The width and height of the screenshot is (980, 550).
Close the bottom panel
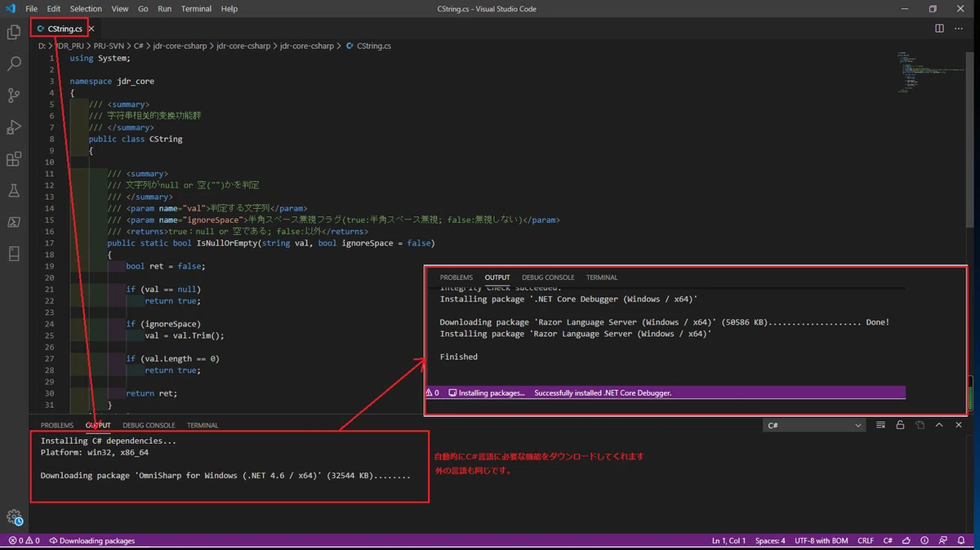click(959, 425)
